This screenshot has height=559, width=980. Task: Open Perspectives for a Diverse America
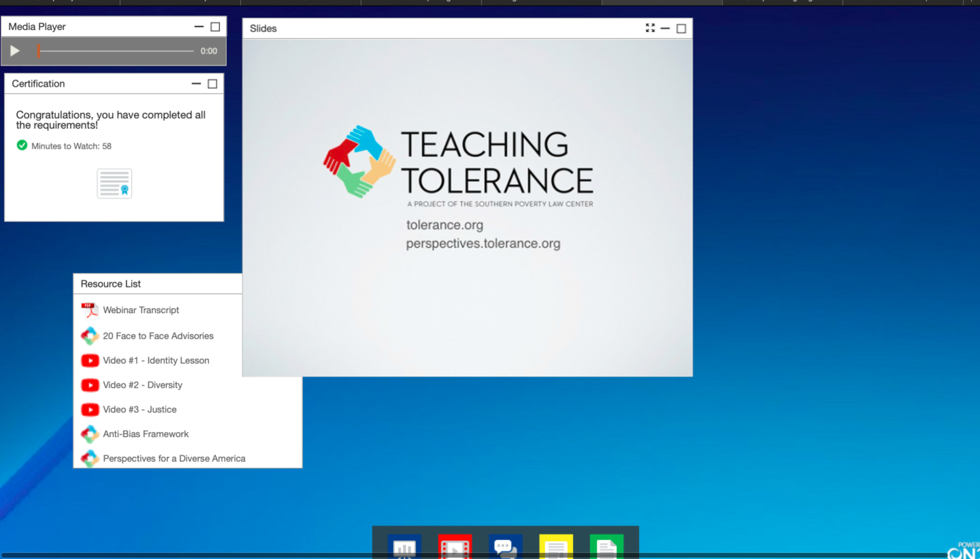click(x=174, y=458)
